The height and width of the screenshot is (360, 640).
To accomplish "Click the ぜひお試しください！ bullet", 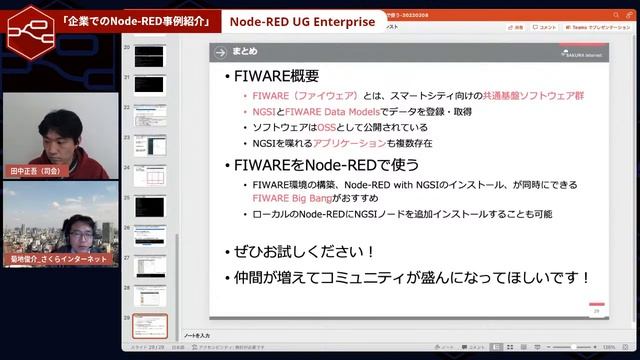I will 304,252.
